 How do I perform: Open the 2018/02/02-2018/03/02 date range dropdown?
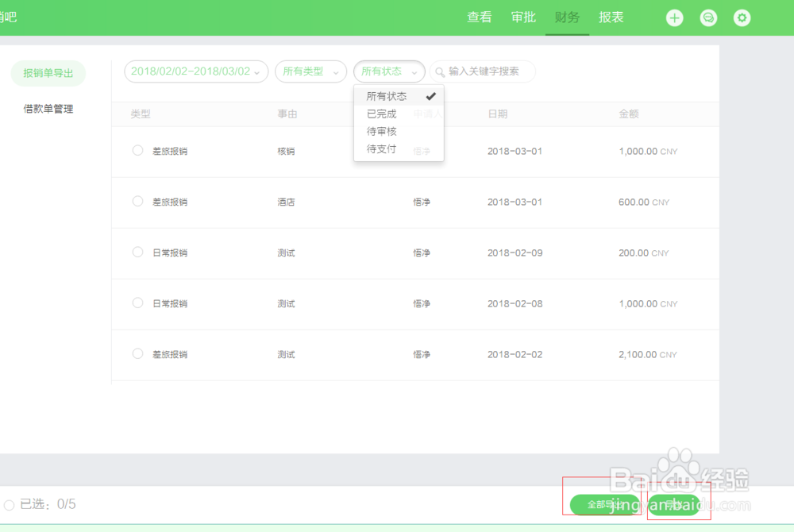pyautogui.click(x=196, y=71)
